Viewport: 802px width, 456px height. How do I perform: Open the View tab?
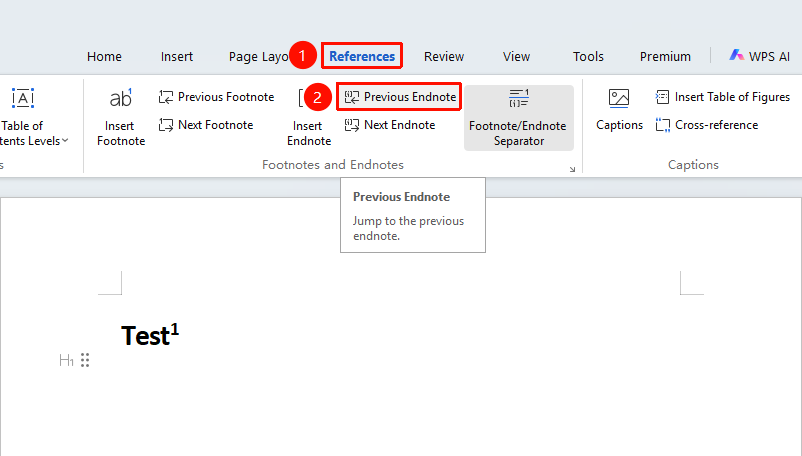(x=516, y=56)
